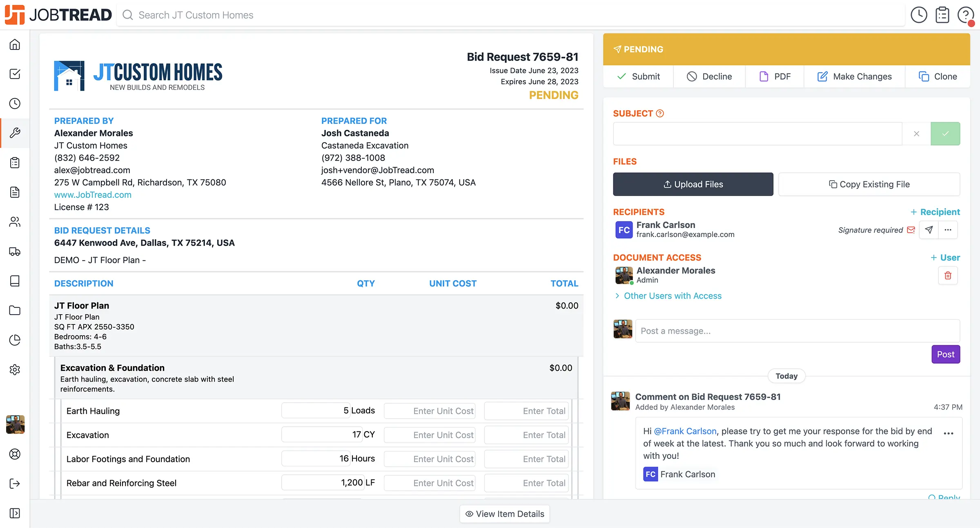This screenshot has height=528, width=980.
Task: Send to Frank Carlson via paper-plane icon
Action: click(929, 230)
